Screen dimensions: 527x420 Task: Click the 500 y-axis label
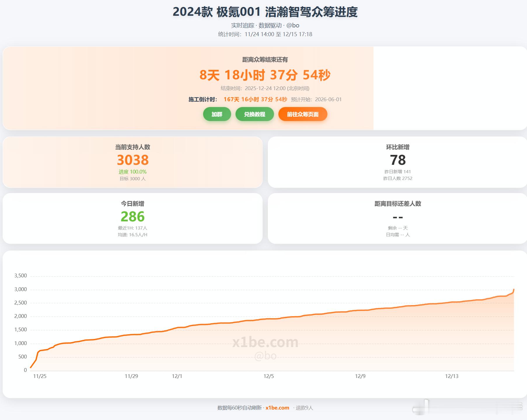tap(22, 357)
